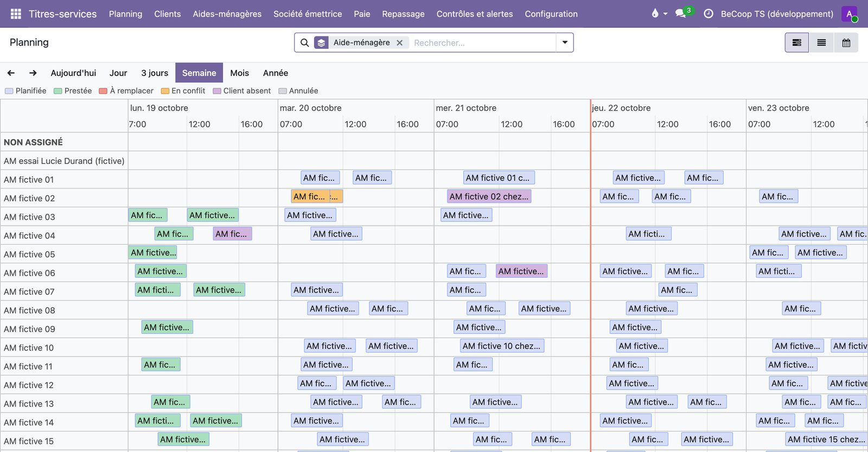This screenshot has width=868, height=452.
Task: Open the Planning menu in the navbar
Action: (125, 14)
